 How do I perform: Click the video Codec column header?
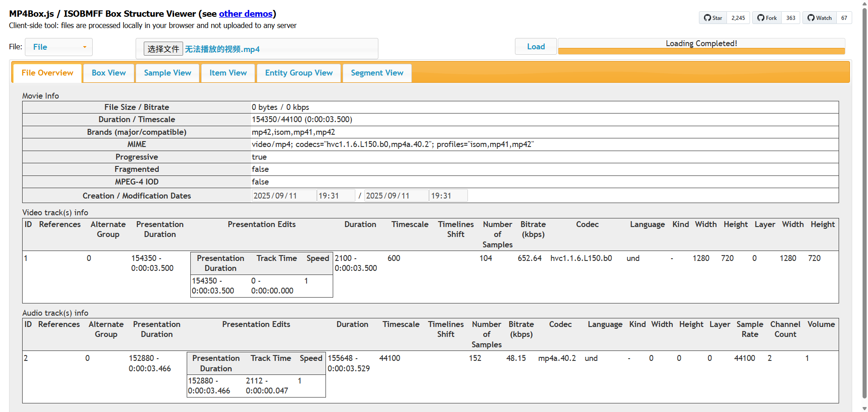(587, 224)
